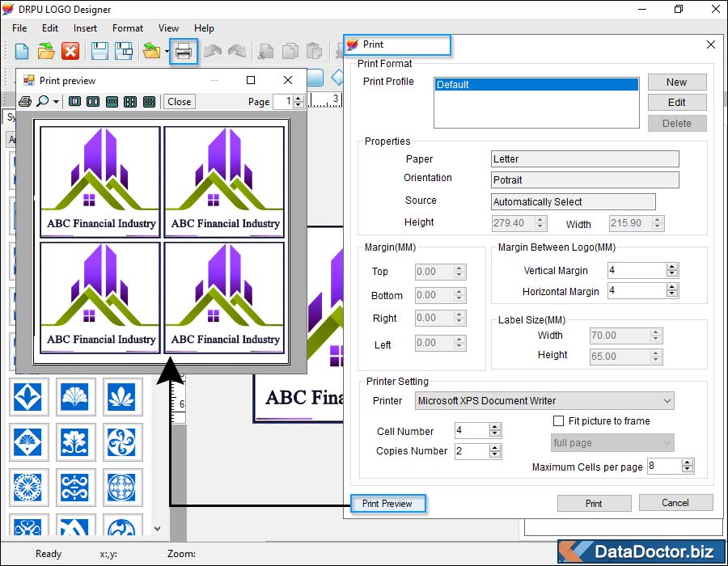
Task: Create a new document from main toolbar
Action: pyautogui.click(x=21, y=51)
